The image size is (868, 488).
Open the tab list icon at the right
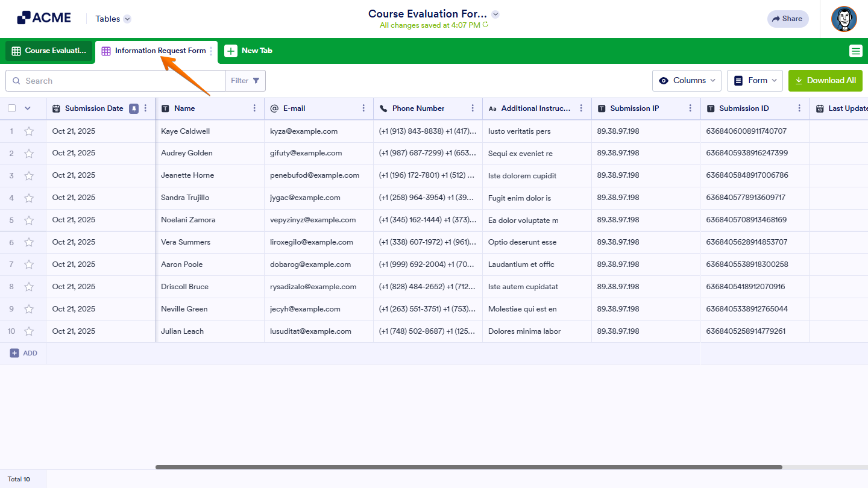(x=856, y=51)
